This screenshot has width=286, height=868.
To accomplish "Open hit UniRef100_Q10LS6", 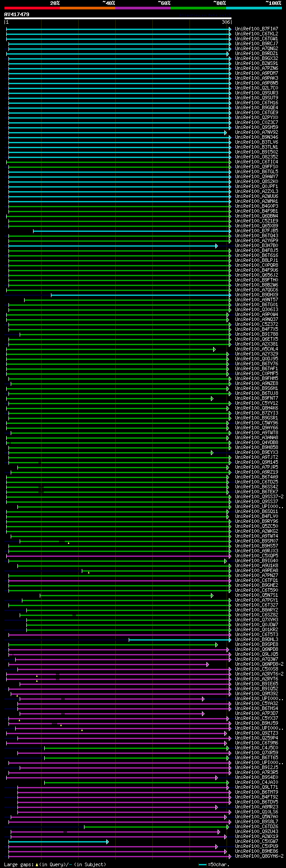I will click(257, 812).
